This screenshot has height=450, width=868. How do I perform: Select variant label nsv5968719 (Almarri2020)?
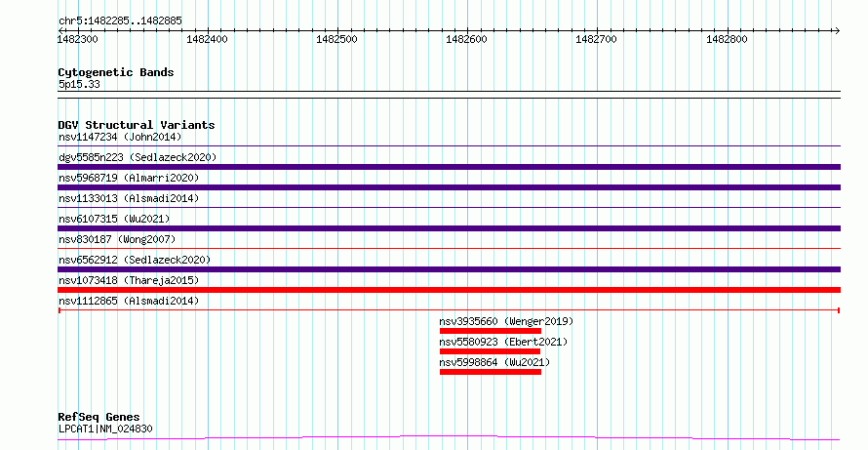pos(129,178)
